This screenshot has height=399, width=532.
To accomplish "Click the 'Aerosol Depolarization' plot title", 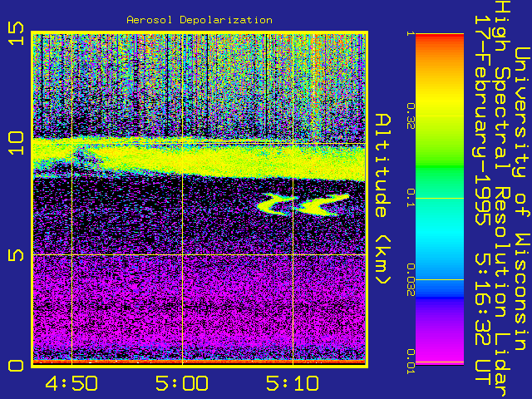I will pos(199,20).
